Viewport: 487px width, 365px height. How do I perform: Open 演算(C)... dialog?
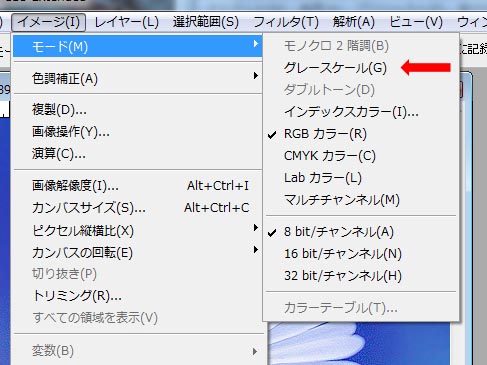137,154
